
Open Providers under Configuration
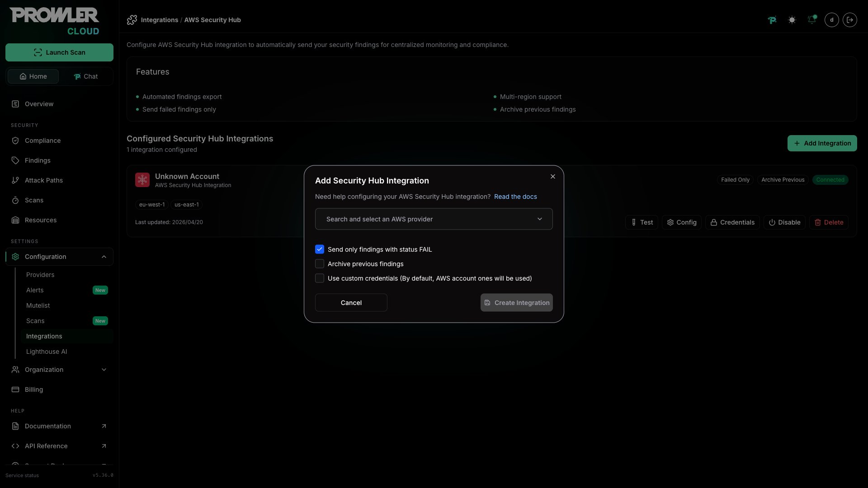[x=40, y=275]
